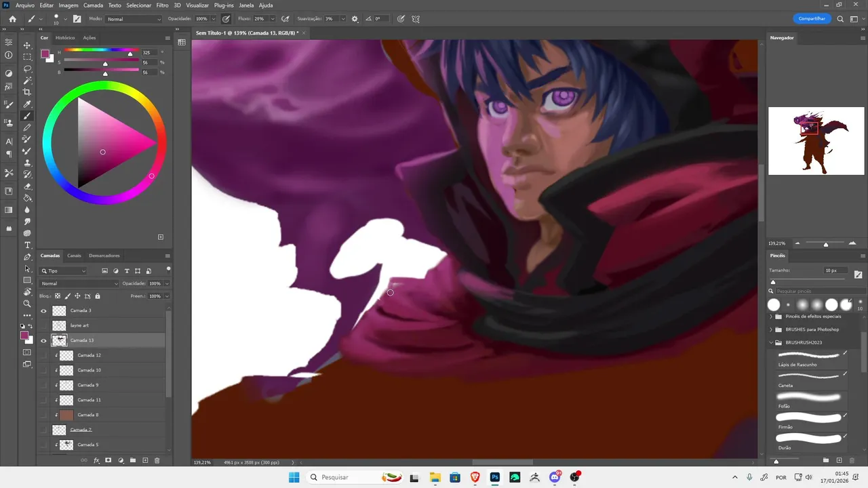
Task: Toggle pressure for opacity icon
Action: (x=225, y=19)
